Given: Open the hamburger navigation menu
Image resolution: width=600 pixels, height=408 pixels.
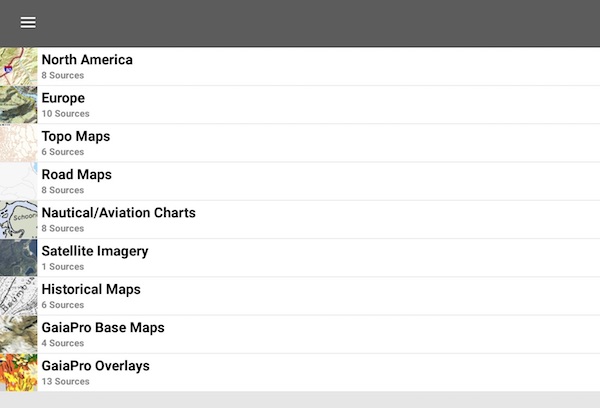Looking at the screenshot, I should [28, 23].
